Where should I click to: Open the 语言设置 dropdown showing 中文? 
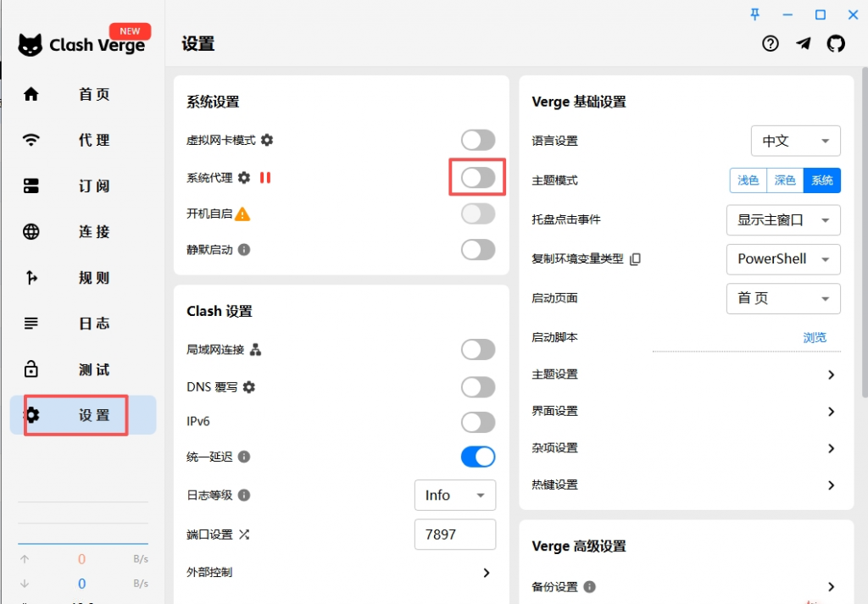coord(795,141)
